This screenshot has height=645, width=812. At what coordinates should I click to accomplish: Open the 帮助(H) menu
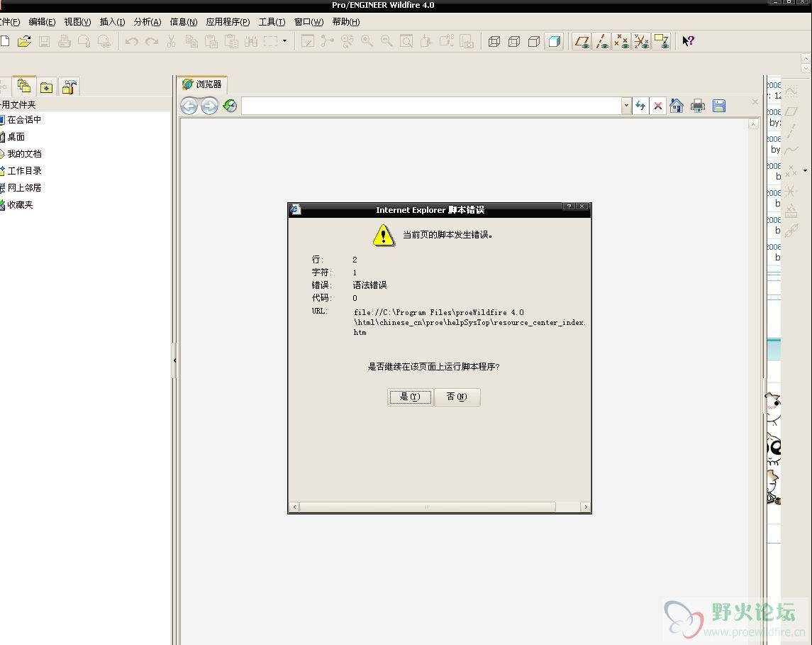[346, 22]
